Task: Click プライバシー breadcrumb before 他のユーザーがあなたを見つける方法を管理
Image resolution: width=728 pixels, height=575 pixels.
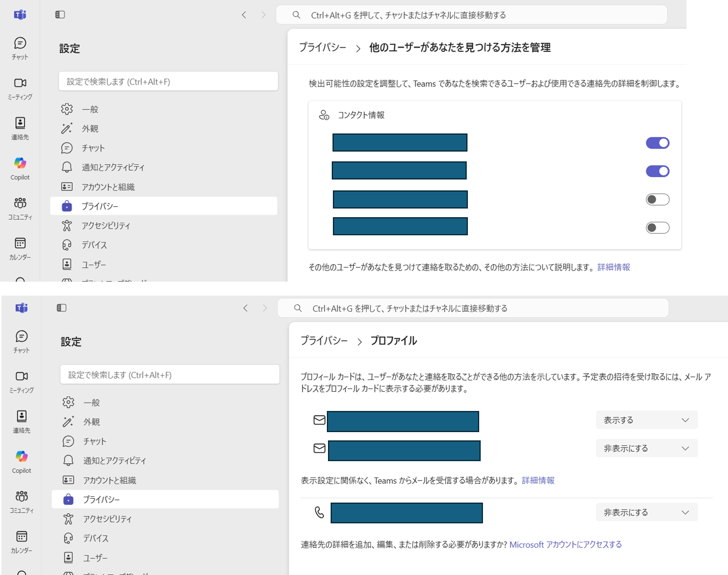Action: [322, 47]
